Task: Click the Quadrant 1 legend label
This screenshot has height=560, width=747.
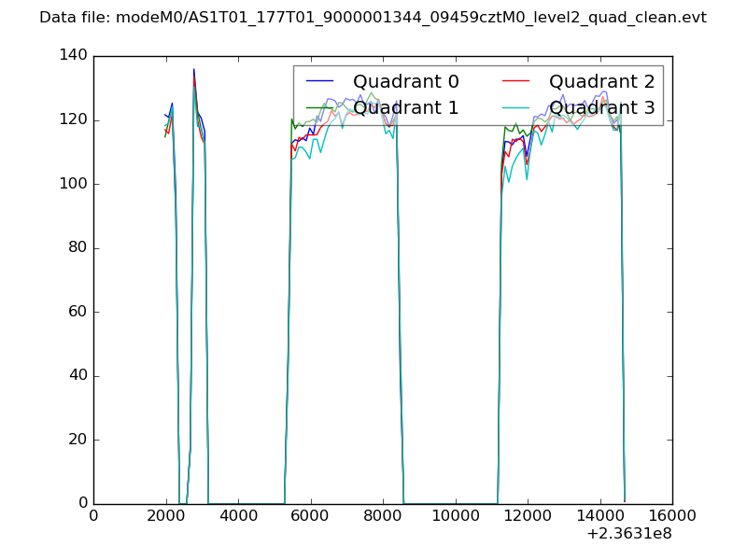Action: pos(405,107)
